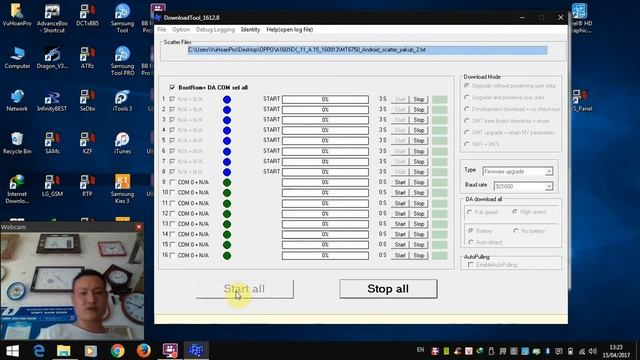640x360 pixels.
Task: Open the ATRz desktop icon
Action: click(87, 58)
